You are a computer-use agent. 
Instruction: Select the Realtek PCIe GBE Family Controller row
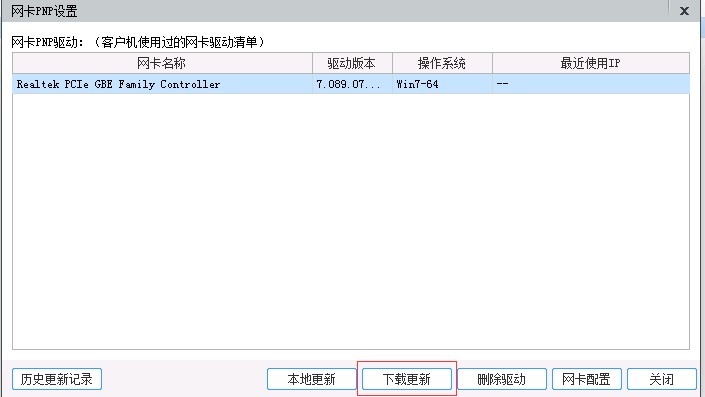coord(351,84)
